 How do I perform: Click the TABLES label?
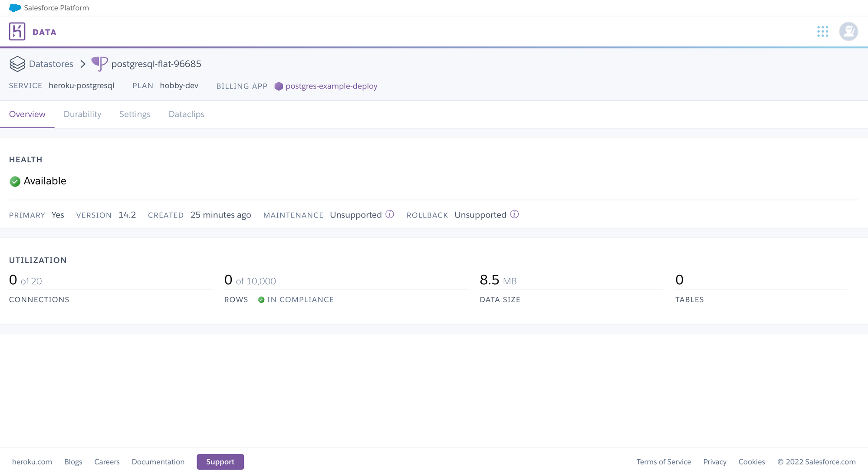tap(690, 300)
